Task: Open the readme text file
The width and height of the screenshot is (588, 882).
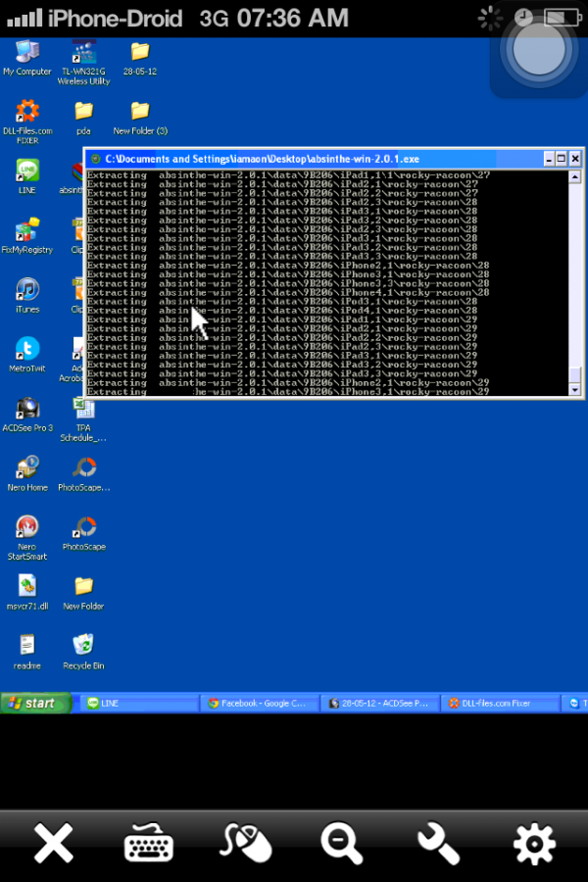Action: pos(27,652)
